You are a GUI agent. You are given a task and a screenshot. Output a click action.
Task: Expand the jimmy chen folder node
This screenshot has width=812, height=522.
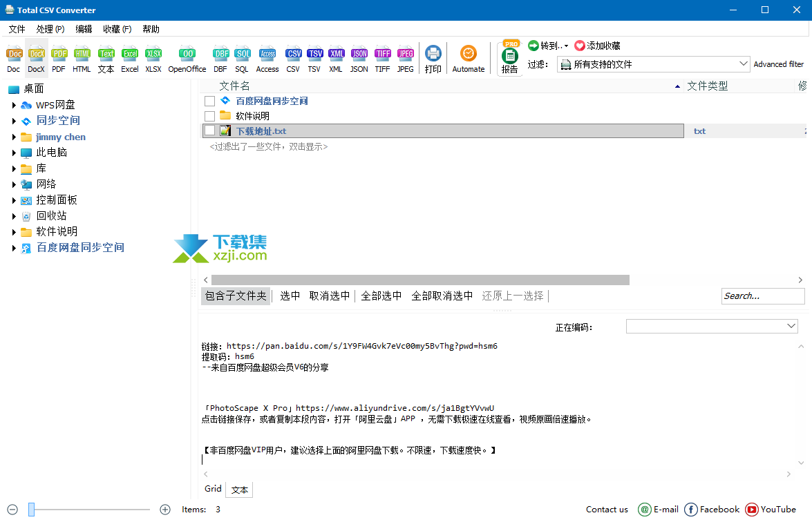tap(14, 137)
